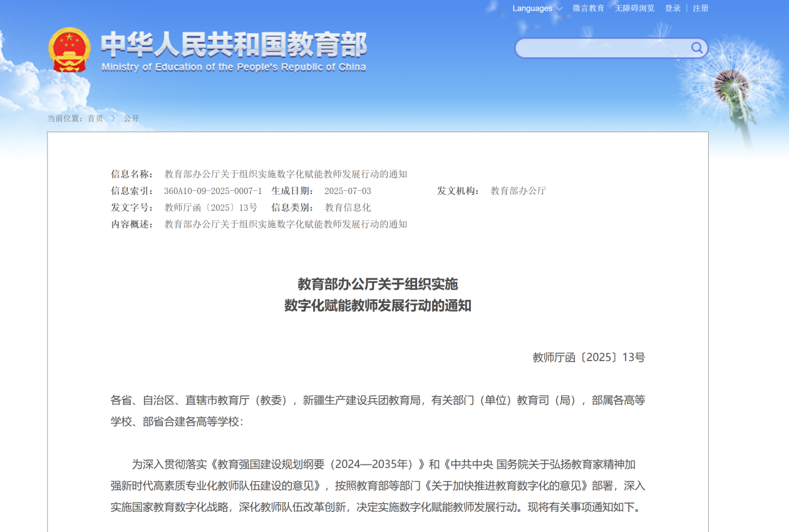Image resolution: width=789 pixels, height=532 pixels.
Task: Open the Languages dropdown
Action: coord(537,8)
